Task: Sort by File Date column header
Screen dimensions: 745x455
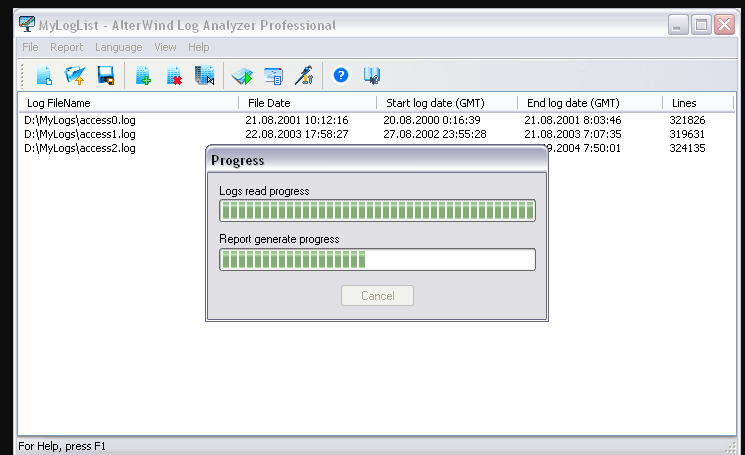Action: [x=307, y=103]
